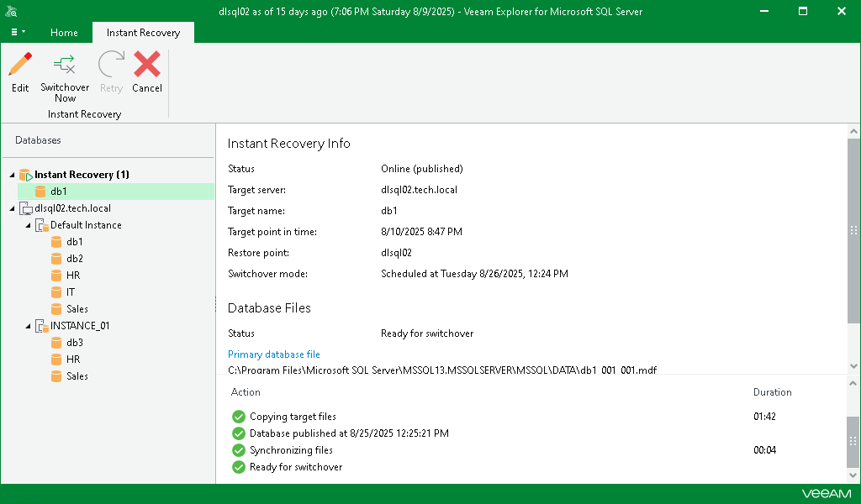This screenshot has width=861, height=504.
Task: Collapse the dlsql02.tech.local server node
Action: click(x=12, y=208)
